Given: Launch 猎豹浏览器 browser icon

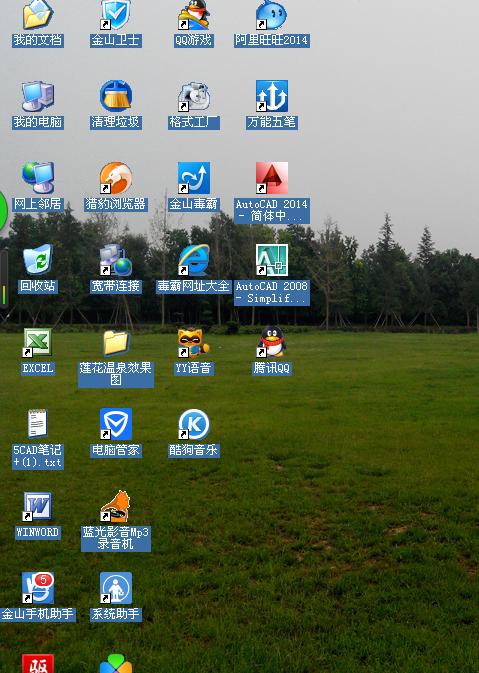Looking at the screenshot, I should point(116,178).
